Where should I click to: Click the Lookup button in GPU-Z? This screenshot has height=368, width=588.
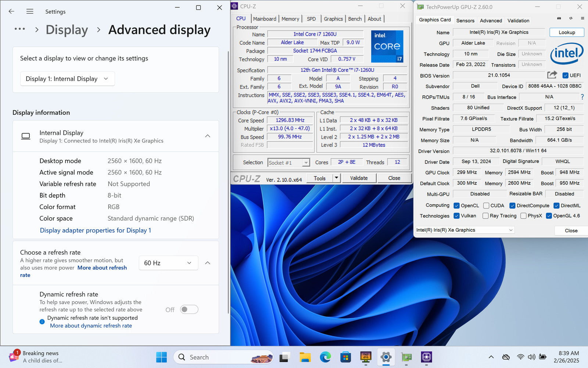(x=567, y=32)
